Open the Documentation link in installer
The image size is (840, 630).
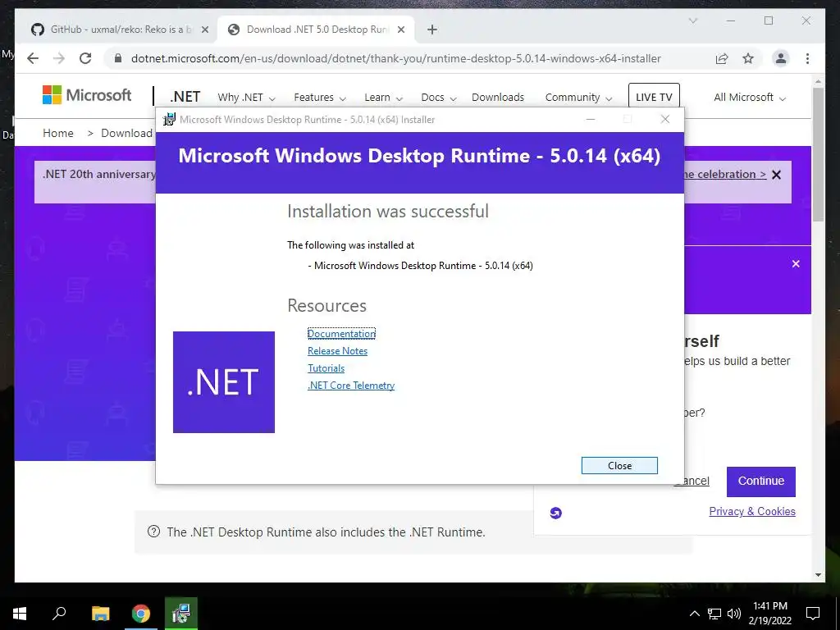coord(341,334)
